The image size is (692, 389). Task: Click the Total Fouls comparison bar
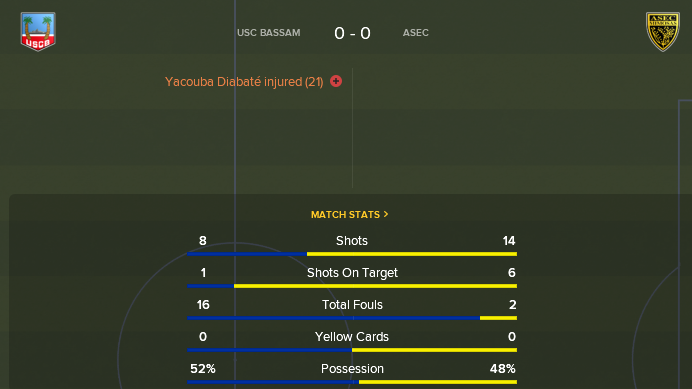[x=352, y=318]
